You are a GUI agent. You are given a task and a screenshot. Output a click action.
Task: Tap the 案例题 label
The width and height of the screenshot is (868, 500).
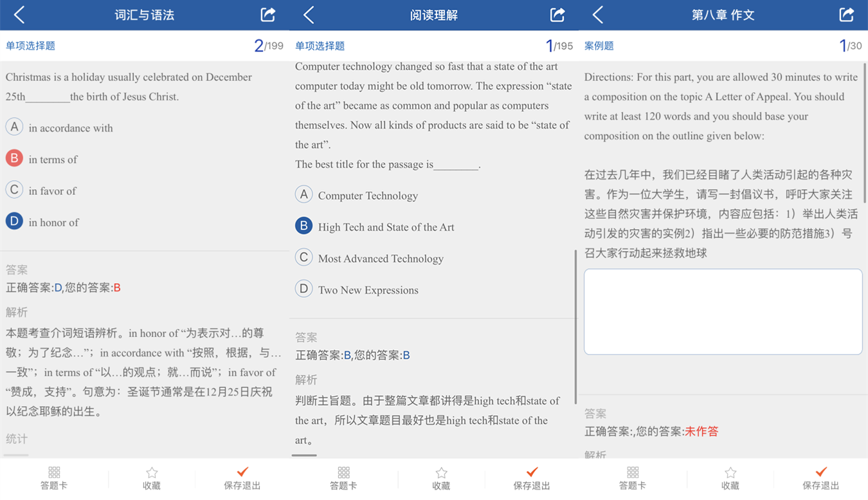[x=599, y=46]
